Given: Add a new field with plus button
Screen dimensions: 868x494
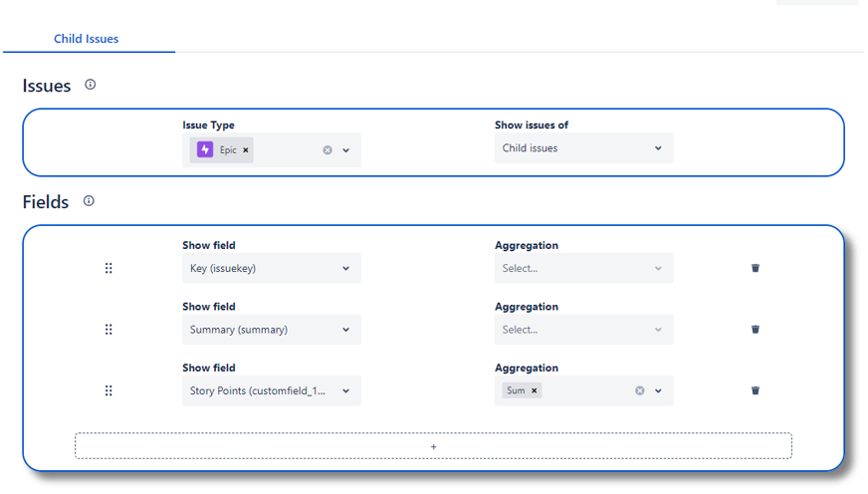Looking at the screenshot, I should (x=433, y=446).
